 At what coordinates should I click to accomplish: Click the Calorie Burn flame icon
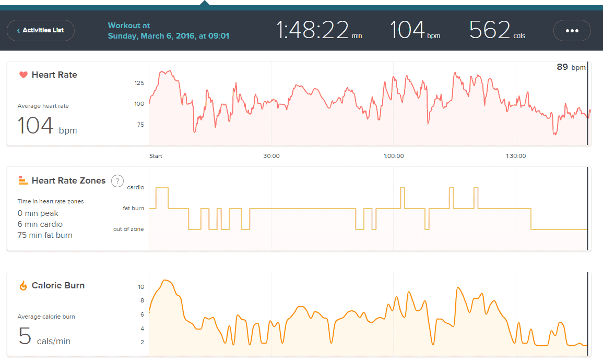(x=23, y=286)
